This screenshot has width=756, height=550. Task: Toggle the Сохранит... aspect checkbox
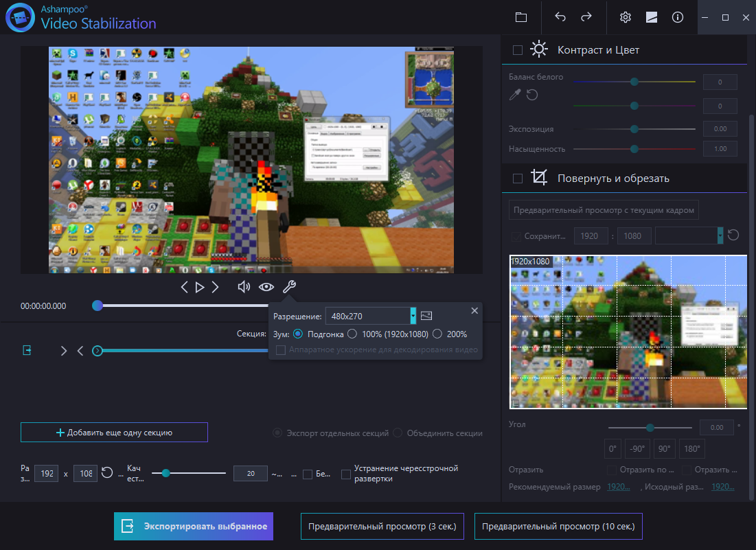(x=516, y=236)
